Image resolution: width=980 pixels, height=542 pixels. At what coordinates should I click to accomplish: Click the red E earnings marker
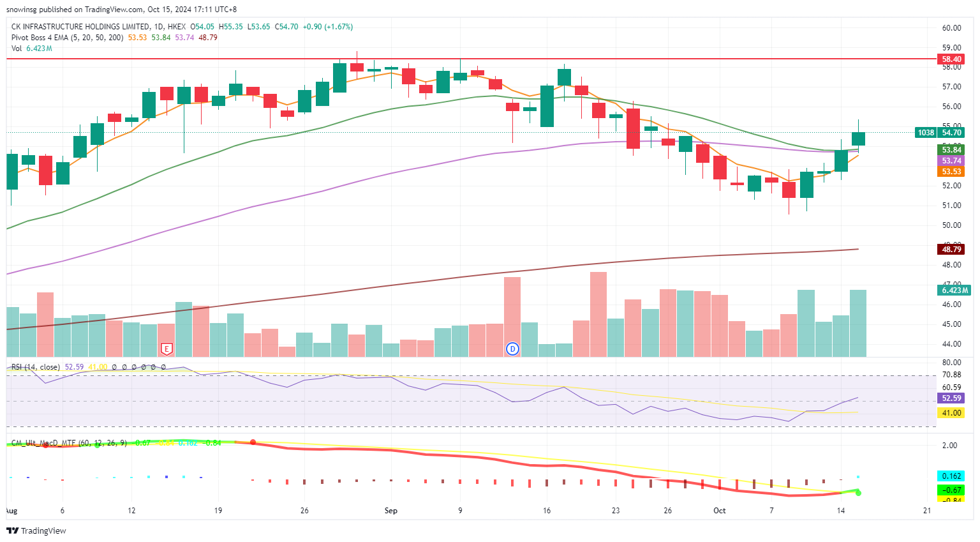click(x=167, y=349)
